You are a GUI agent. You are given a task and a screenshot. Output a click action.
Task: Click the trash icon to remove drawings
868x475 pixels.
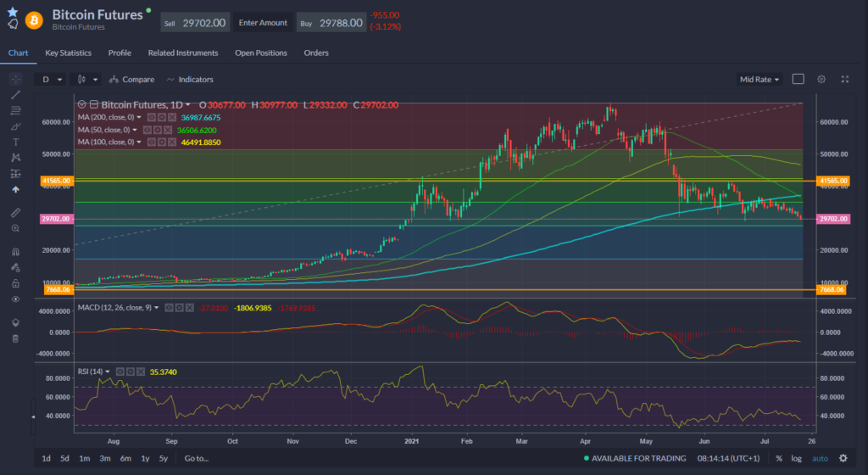[15, 338]
